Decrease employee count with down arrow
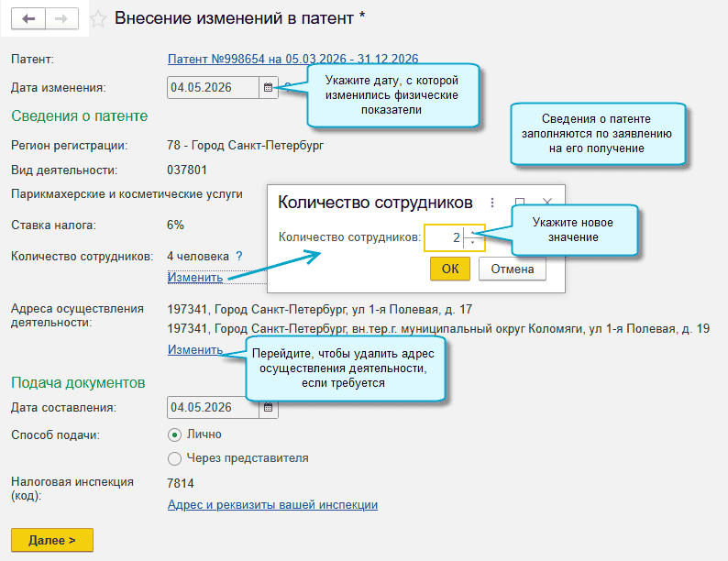728x561 pixels. coord(473,243)
